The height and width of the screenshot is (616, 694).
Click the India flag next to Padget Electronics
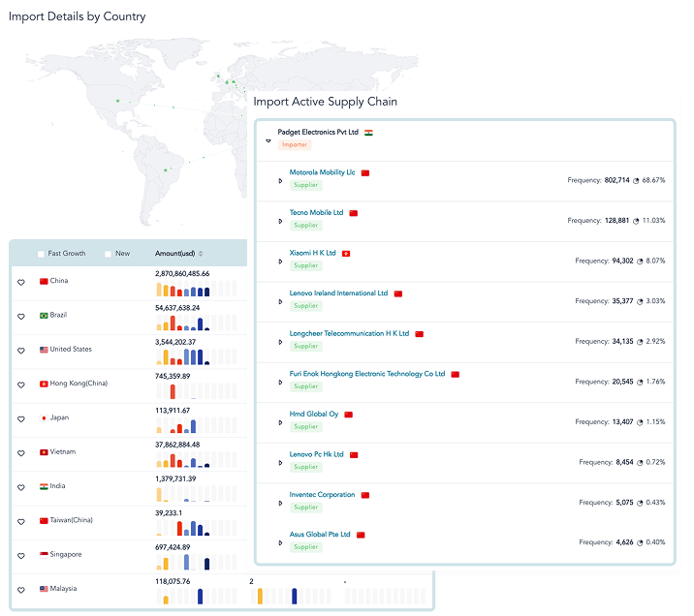click(368, 133)
